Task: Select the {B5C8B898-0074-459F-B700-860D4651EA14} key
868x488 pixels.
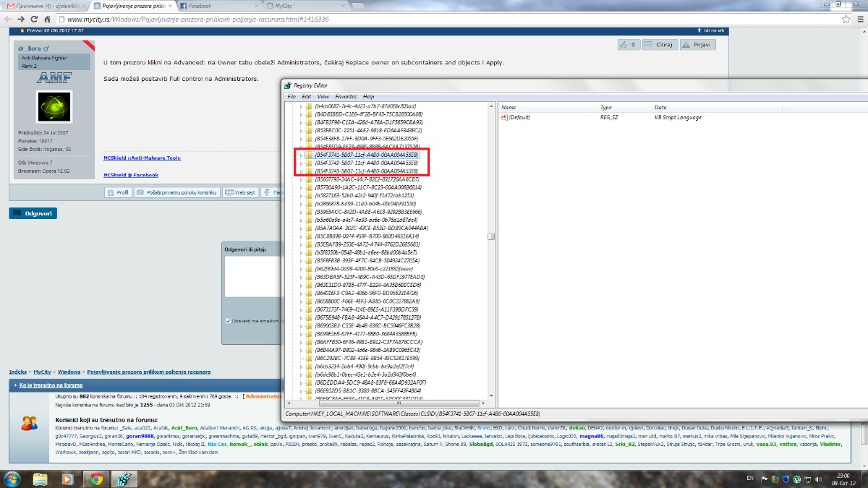Action: (x=367, y=236)
